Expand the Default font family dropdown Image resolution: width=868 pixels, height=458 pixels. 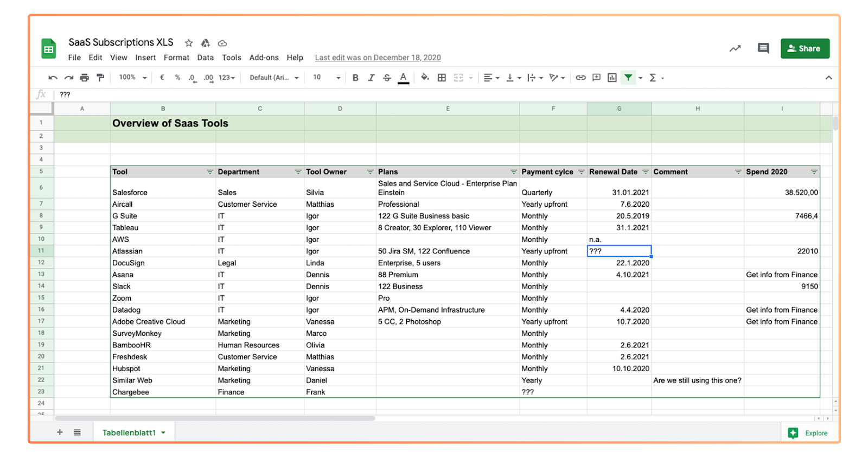pyautogui.click(x=274, y=78)
